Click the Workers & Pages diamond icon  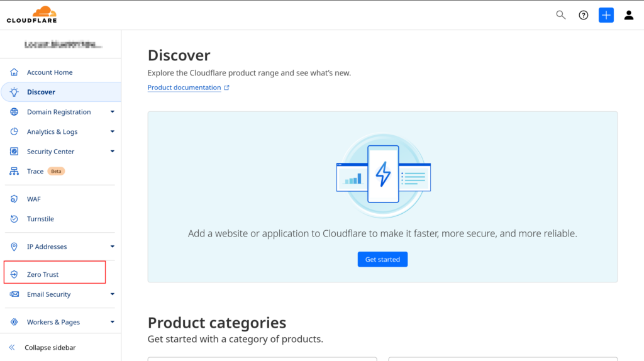point(14,322)
